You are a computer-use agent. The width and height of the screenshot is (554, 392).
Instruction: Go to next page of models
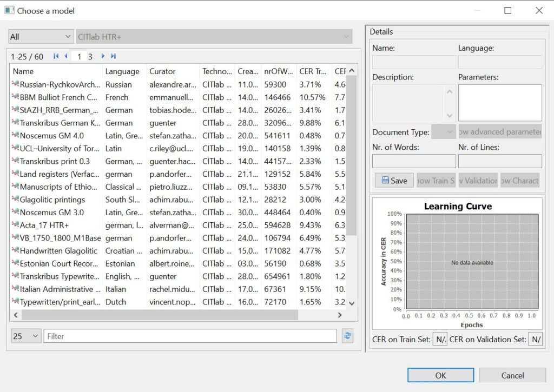(103, 56)
